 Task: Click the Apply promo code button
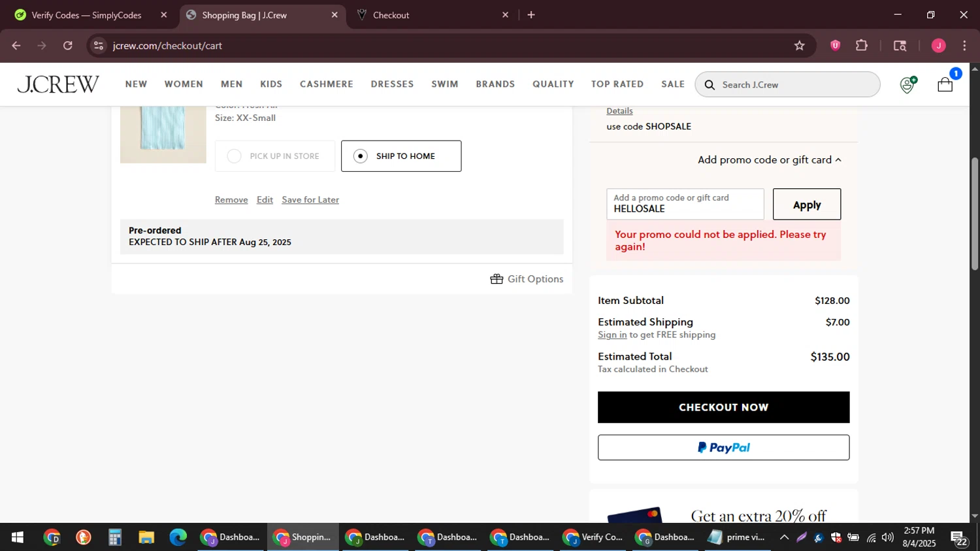pos(807,205)
